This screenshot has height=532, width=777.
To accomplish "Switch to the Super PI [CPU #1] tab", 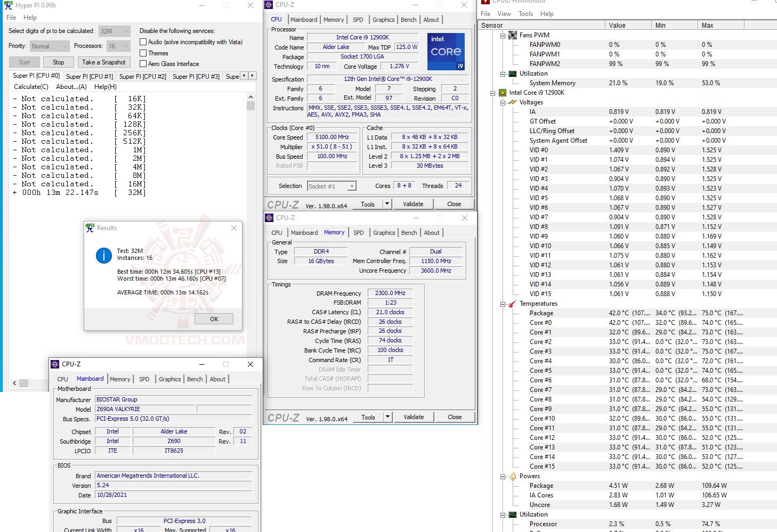I will coord(90,77).
